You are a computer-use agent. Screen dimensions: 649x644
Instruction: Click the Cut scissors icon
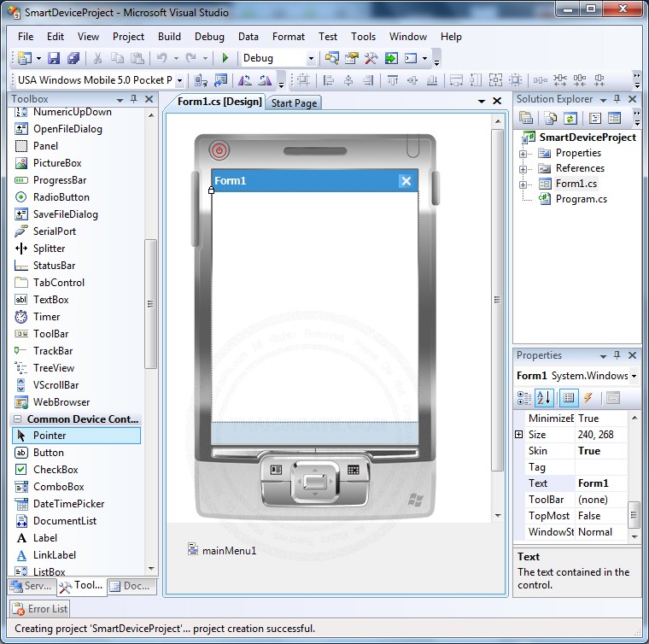tap(97, 58)
